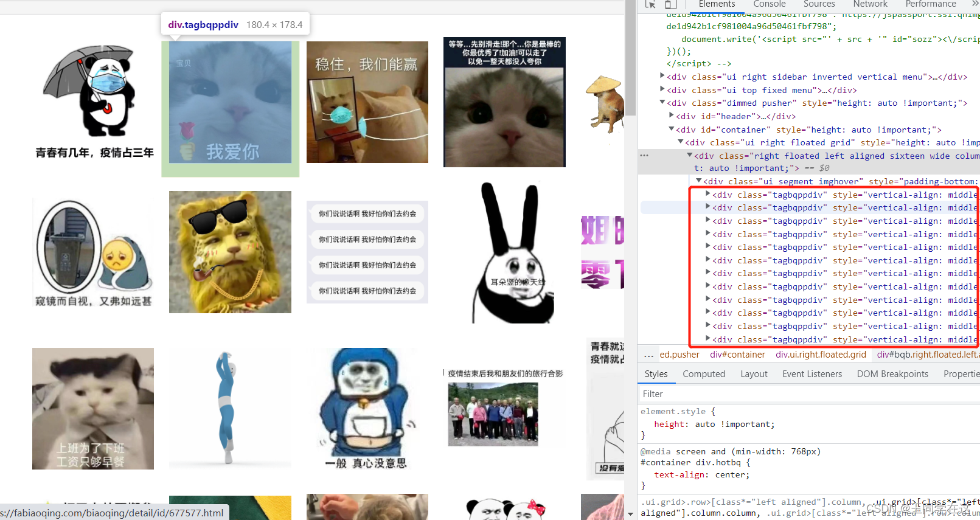Switch to the Elements panel tab
The image size is (980, 520).
(x=717, y=4)
